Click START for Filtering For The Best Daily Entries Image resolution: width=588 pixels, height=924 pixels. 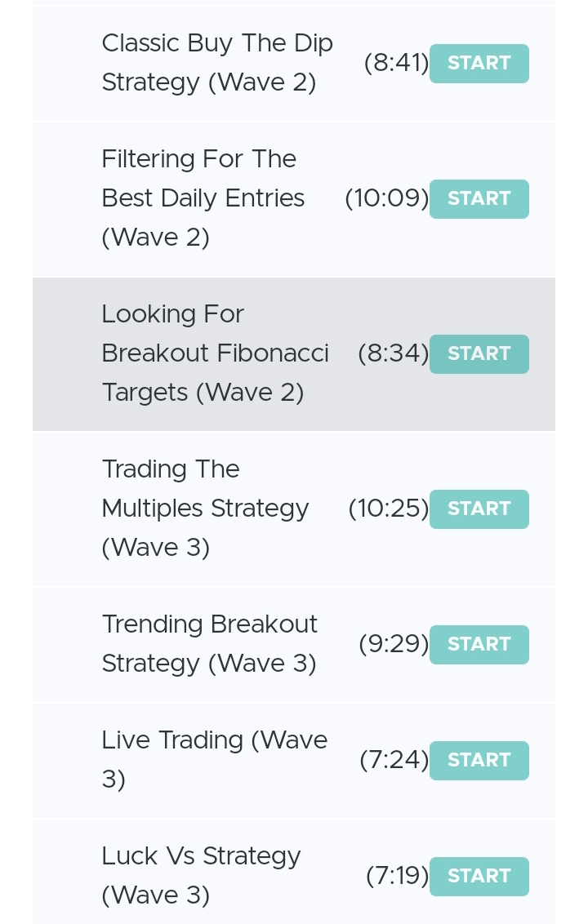tap(479, 198)
